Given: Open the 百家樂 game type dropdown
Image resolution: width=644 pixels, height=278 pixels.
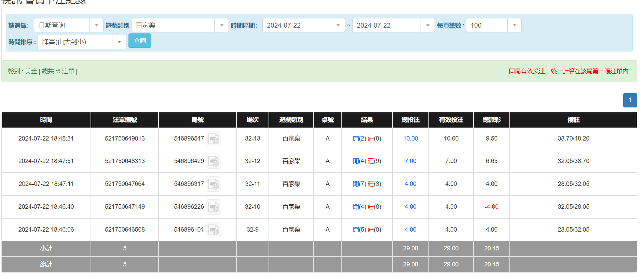Looking at the screenshot, I should 222,26.
